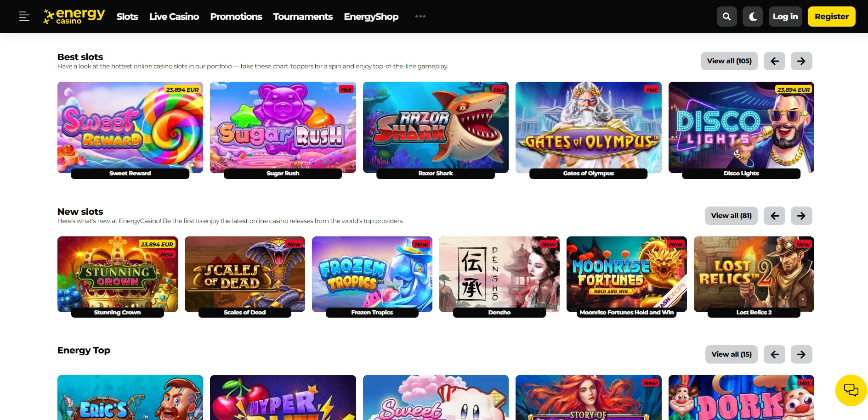
Task: Click the yellow Register button
Action: pyautogui.click(x=832, y=17)
